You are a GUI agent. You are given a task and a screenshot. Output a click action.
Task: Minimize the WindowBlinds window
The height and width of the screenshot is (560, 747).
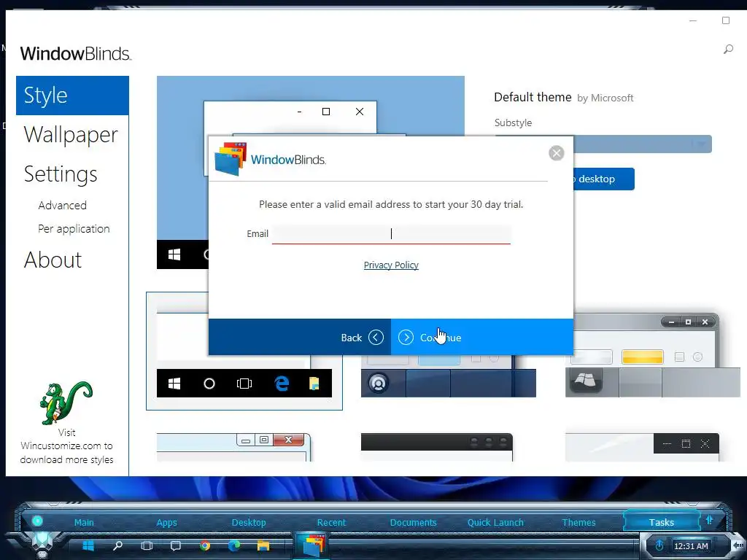click(693, 20)
